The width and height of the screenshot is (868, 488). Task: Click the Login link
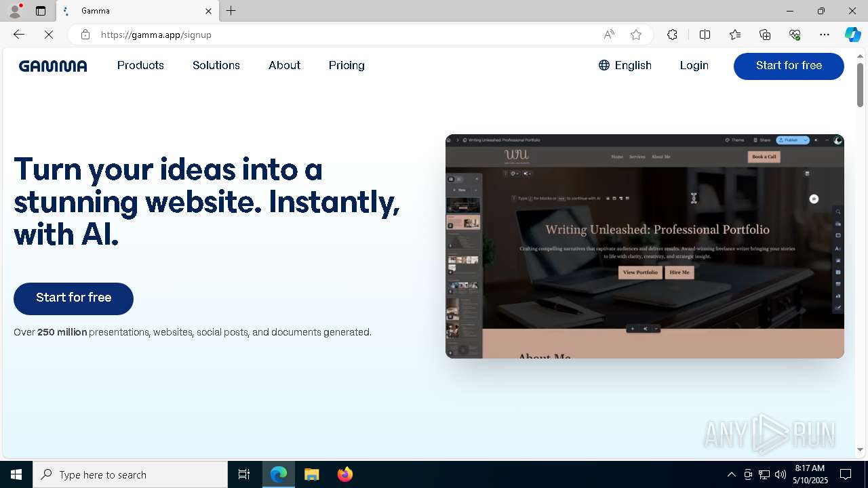[x=694, y=66]
